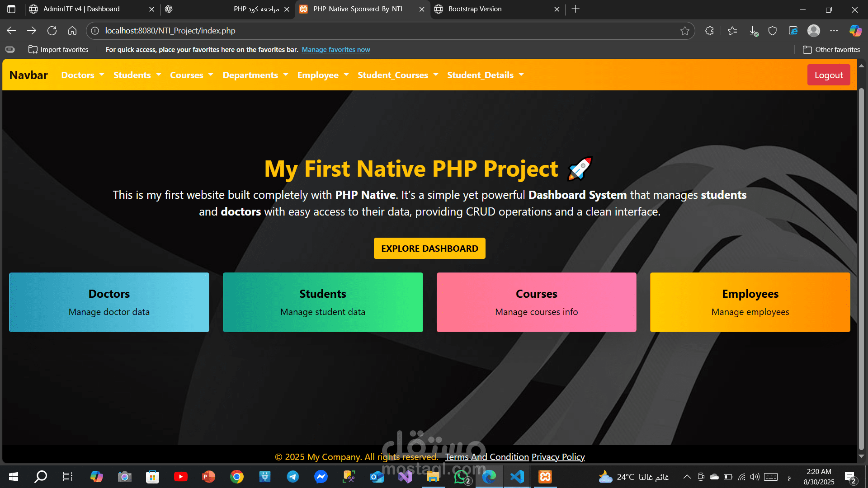Open the Courses card
This screenshot has height=488, width=868.
[536, 302]
